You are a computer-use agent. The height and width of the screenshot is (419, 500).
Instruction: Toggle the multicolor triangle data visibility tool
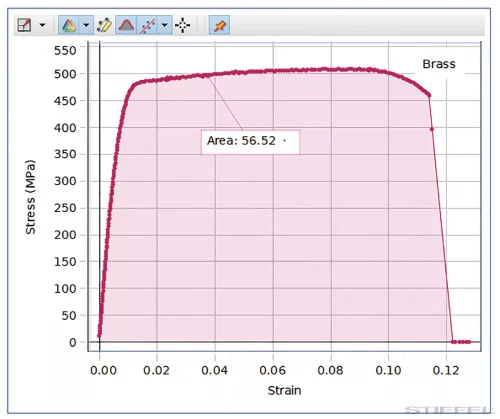(x=69, y=25)
